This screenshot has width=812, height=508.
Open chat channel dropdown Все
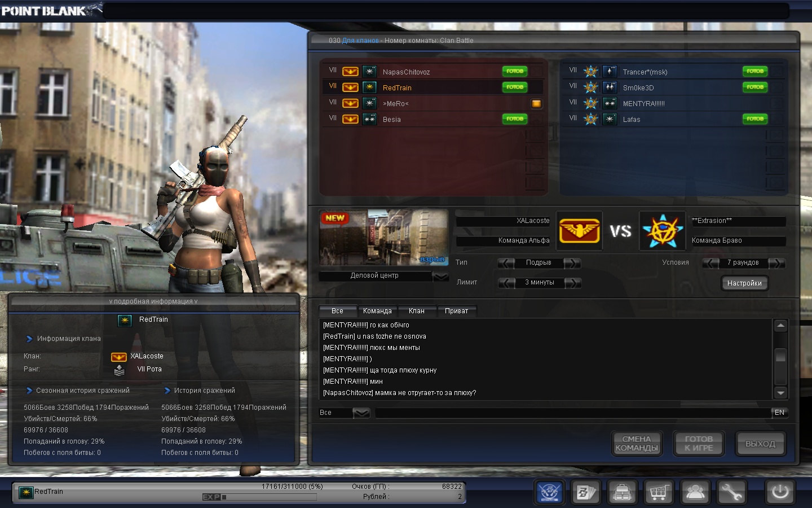[361, 413]
